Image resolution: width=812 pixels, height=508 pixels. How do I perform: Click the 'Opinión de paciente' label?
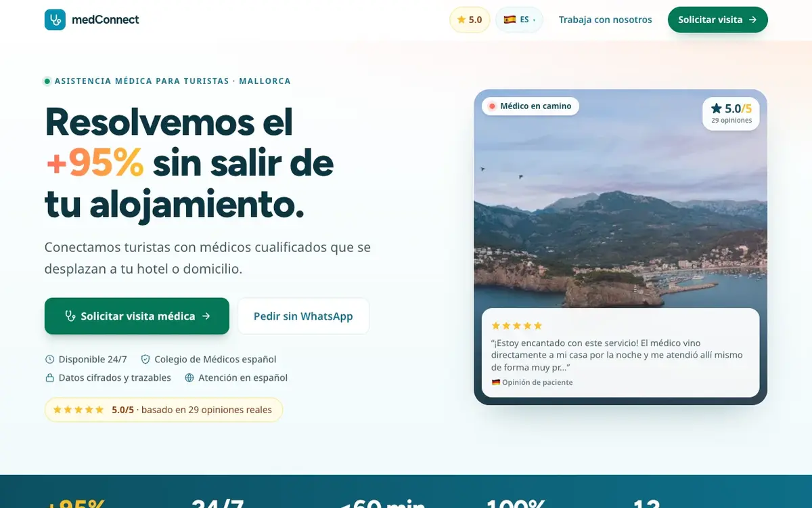tap(537, 383)
